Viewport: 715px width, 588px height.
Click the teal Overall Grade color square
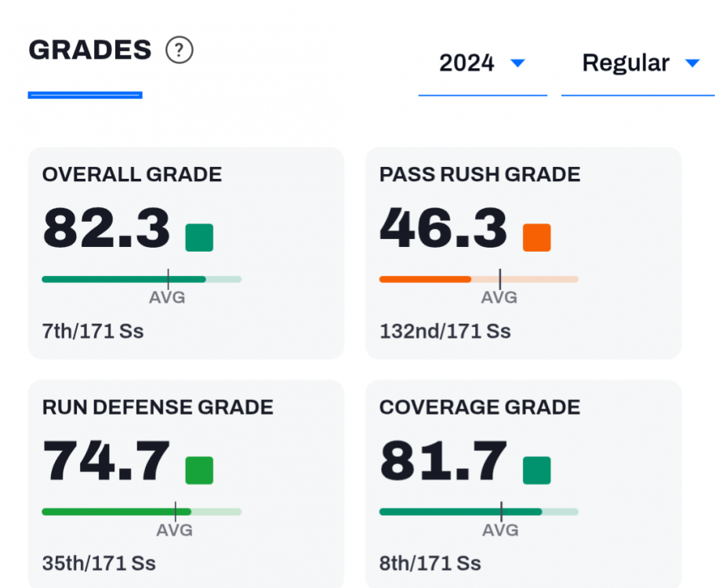pyautogui.click(x=199, y=238)
